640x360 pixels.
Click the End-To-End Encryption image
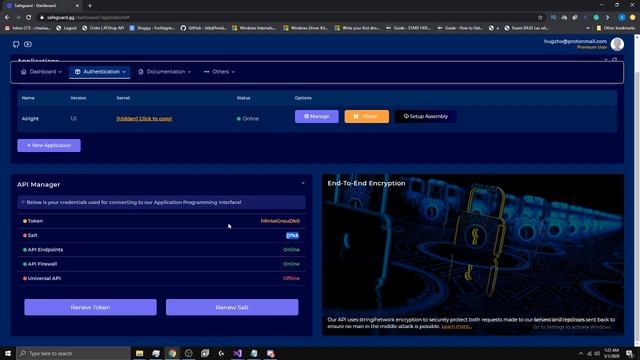pos(473,255)
